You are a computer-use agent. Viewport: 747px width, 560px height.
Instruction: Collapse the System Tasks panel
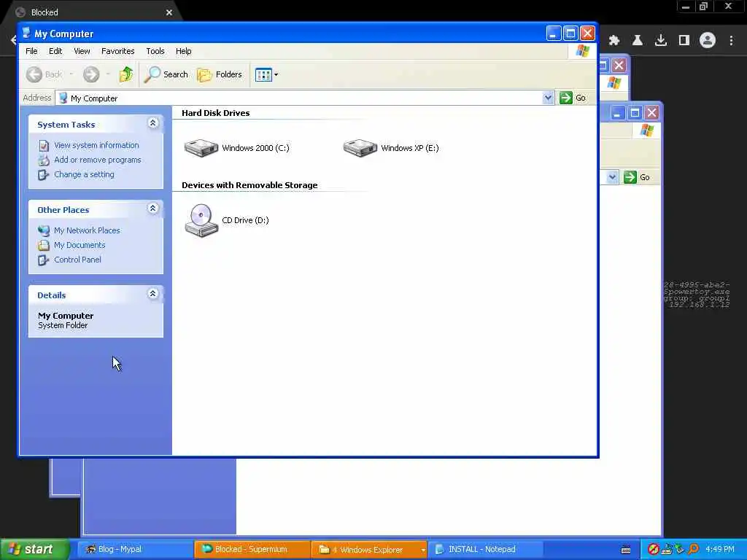[x=153, y=123]
